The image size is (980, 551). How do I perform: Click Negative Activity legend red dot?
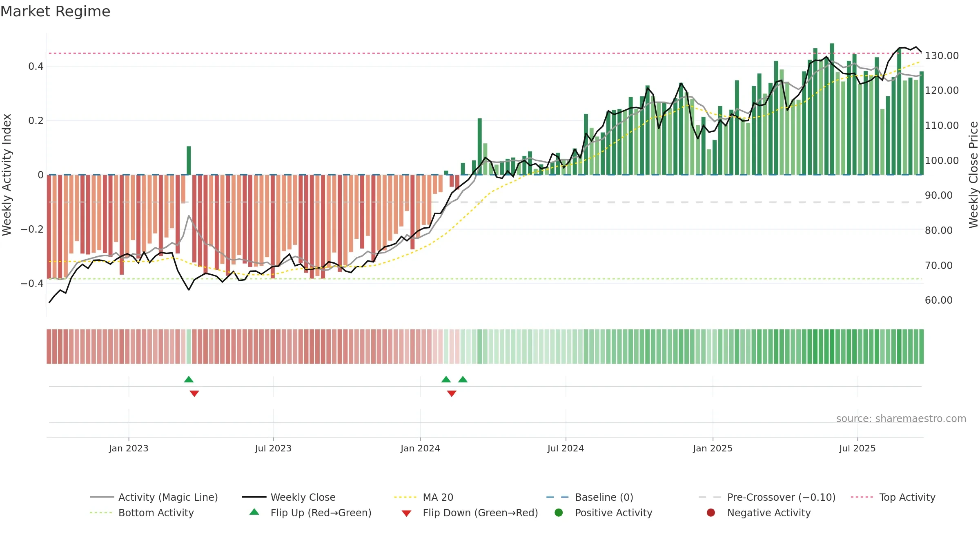pos(711,513)
